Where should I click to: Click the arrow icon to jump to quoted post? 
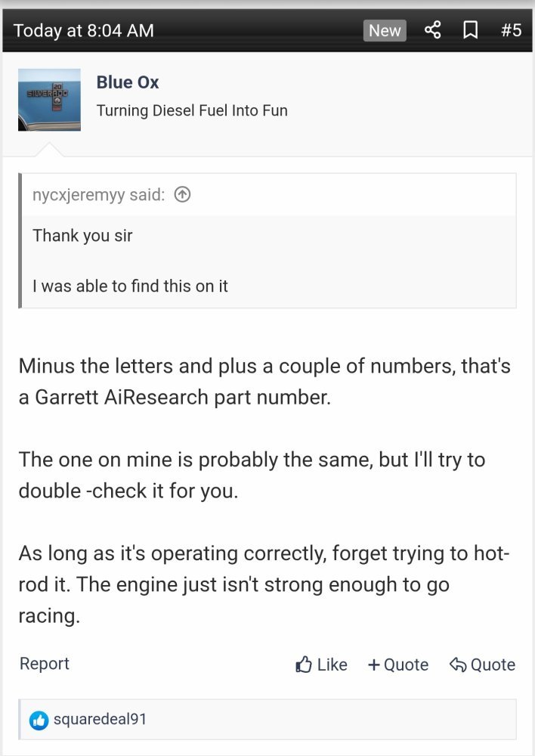[181, 194]
